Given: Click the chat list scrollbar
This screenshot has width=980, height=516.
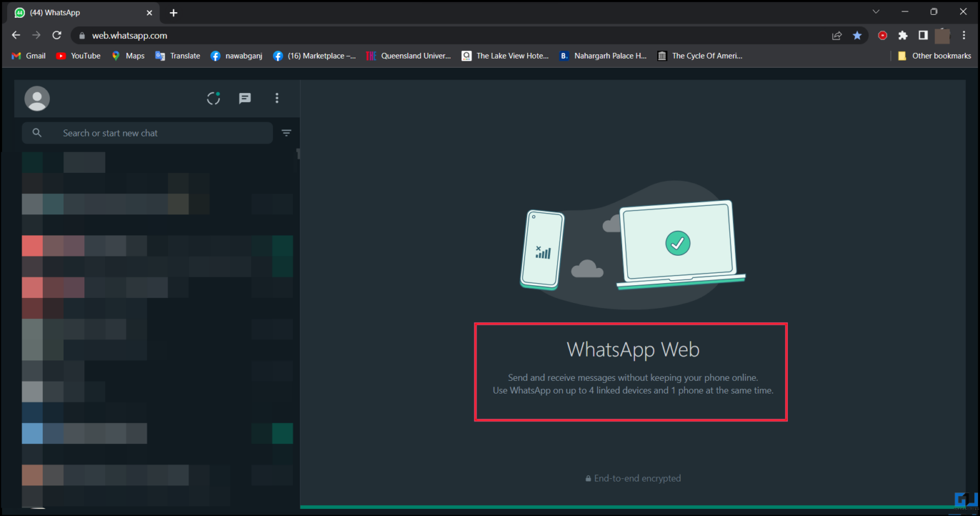Looking at the screenshot, I should tap(297, 154).
